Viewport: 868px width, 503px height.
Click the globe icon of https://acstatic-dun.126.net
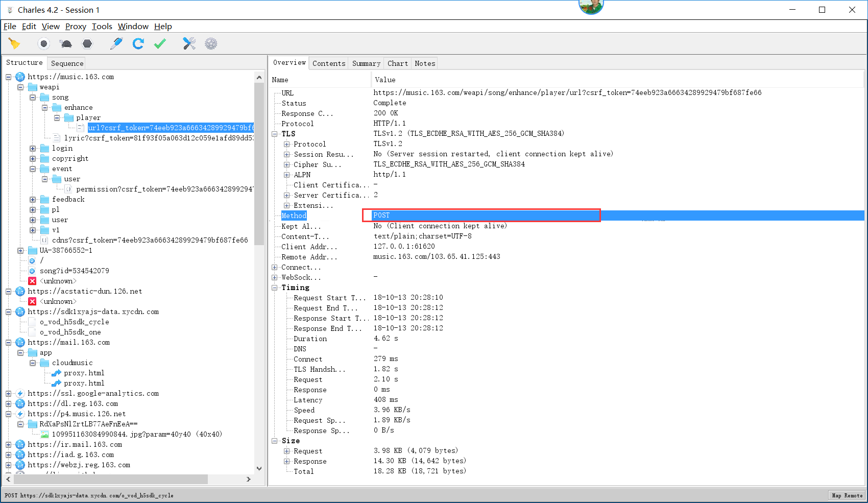tap(20, 292)
